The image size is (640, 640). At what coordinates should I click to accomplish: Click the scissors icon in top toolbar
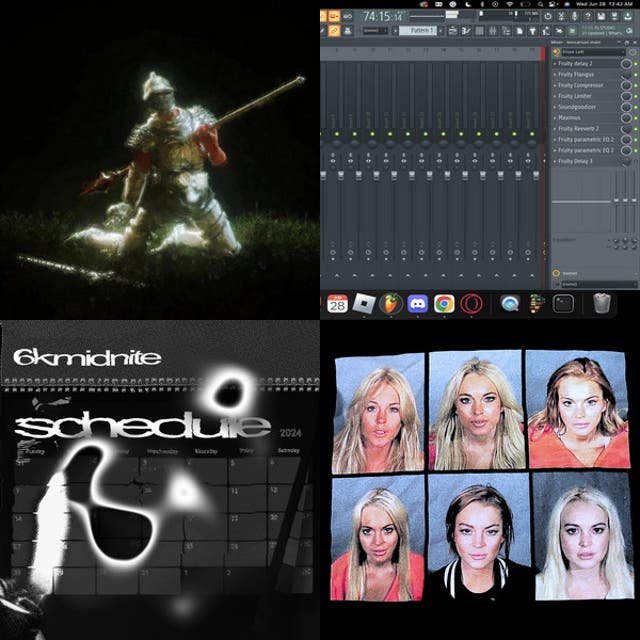tap(561, 16)
